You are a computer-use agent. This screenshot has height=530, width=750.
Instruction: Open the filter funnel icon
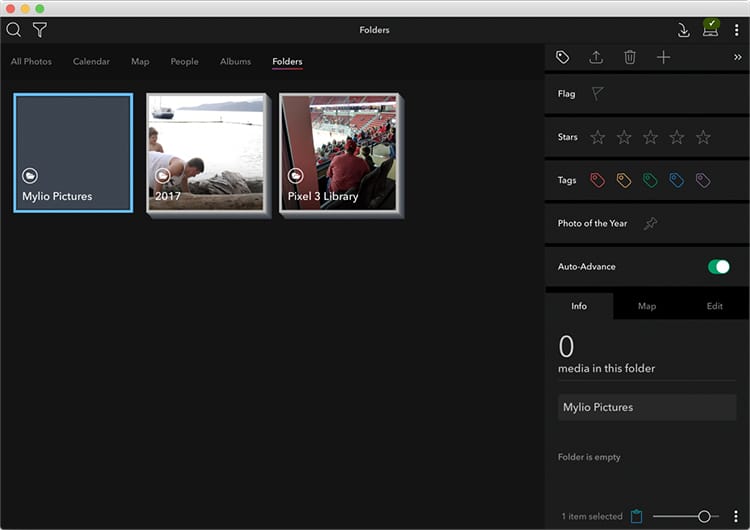40,30
